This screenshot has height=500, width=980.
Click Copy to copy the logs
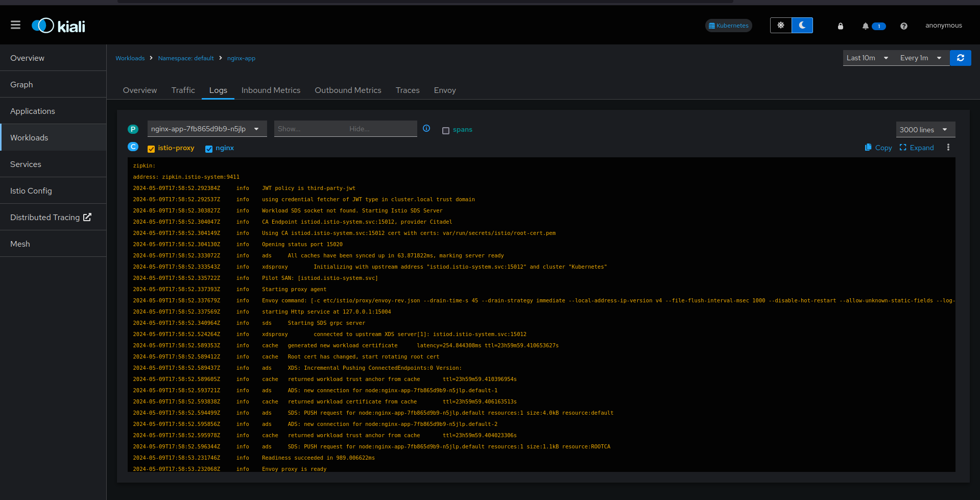(x=878, y=148)
